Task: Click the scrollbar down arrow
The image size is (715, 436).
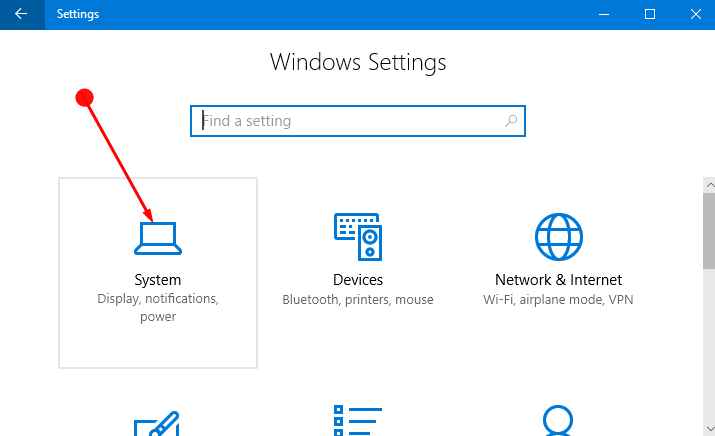Action: pos(710,429)
